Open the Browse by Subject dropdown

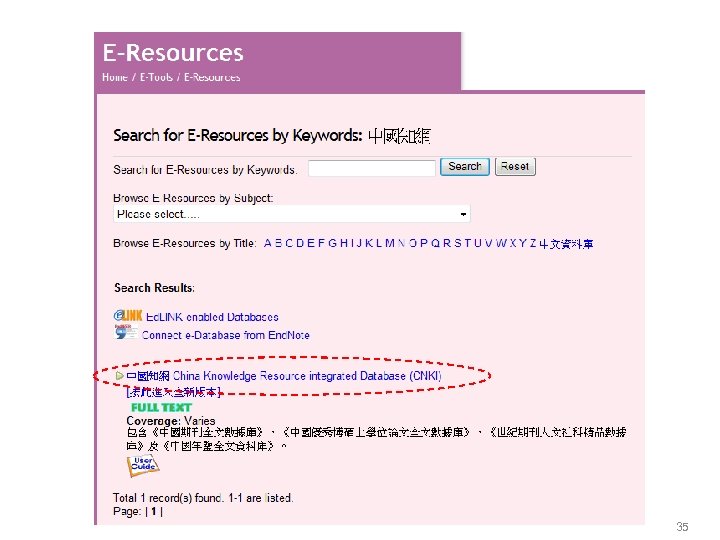(x=292, y=214)
